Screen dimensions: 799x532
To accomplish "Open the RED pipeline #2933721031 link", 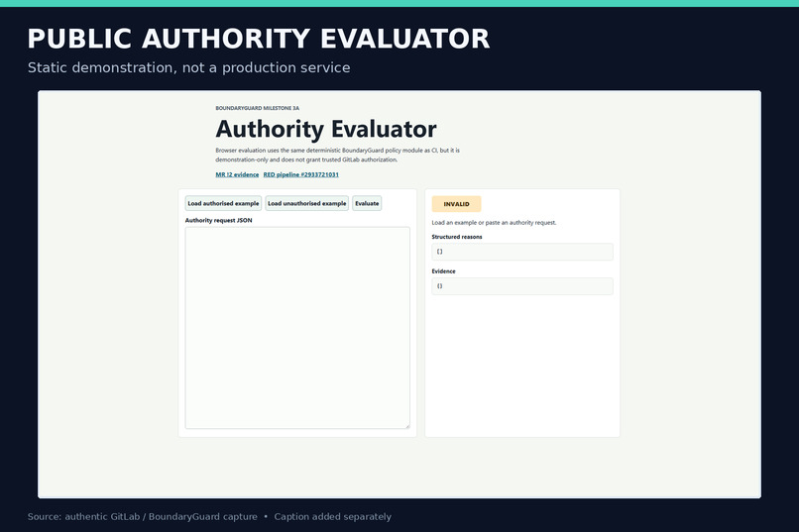I will (300, 174).
